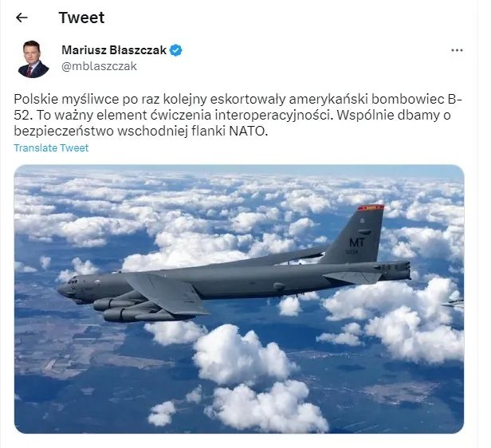Click the engine pods under the wing

point(120,307)
